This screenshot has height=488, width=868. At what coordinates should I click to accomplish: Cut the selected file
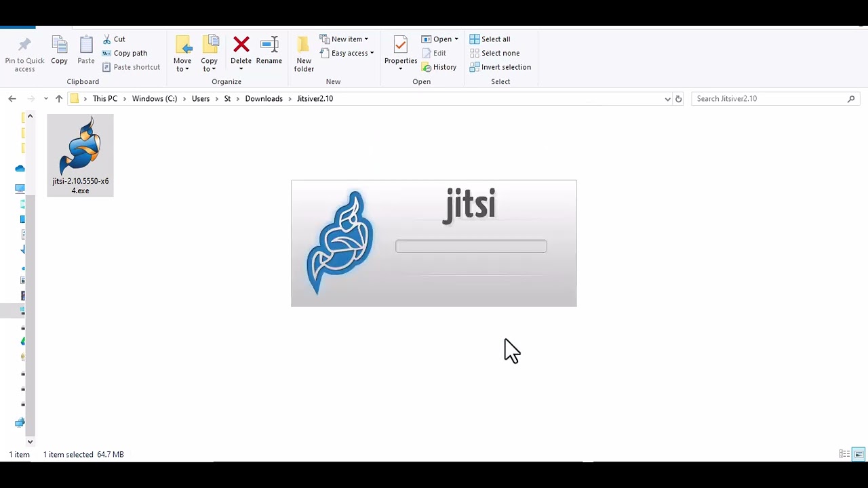[114, 39]
